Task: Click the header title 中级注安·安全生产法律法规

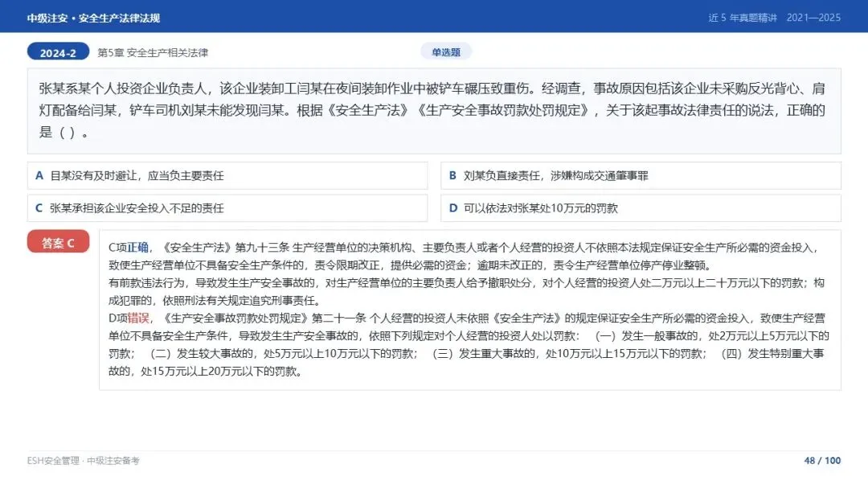Action: coord(93,18)
